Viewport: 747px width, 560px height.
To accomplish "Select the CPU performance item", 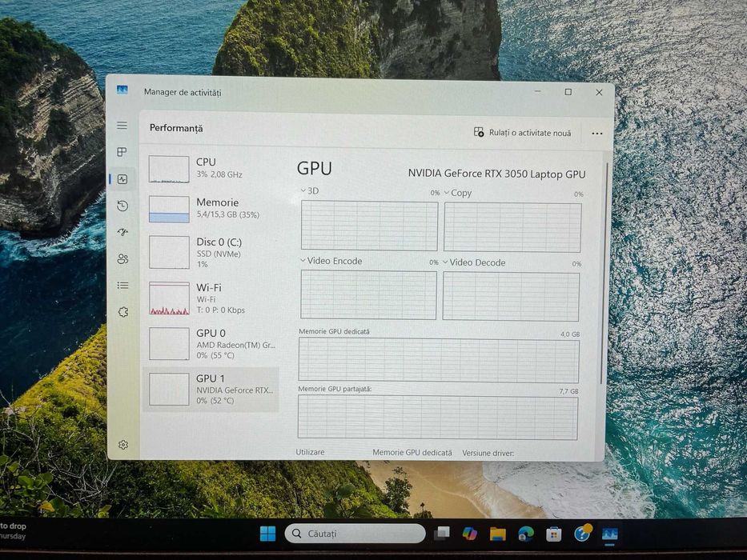I will (211, 169).
